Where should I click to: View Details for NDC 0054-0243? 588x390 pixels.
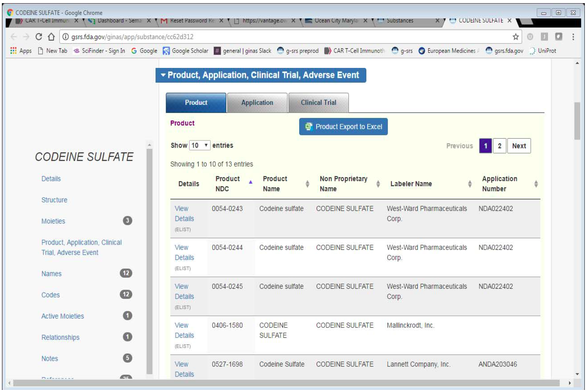click(184, 213)
